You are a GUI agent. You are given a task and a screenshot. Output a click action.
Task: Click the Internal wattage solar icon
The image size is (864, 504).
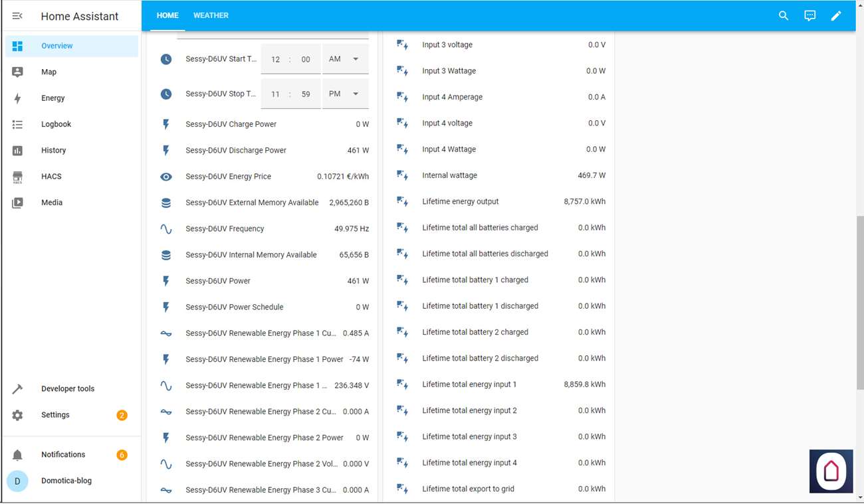(x=402, y=175)
